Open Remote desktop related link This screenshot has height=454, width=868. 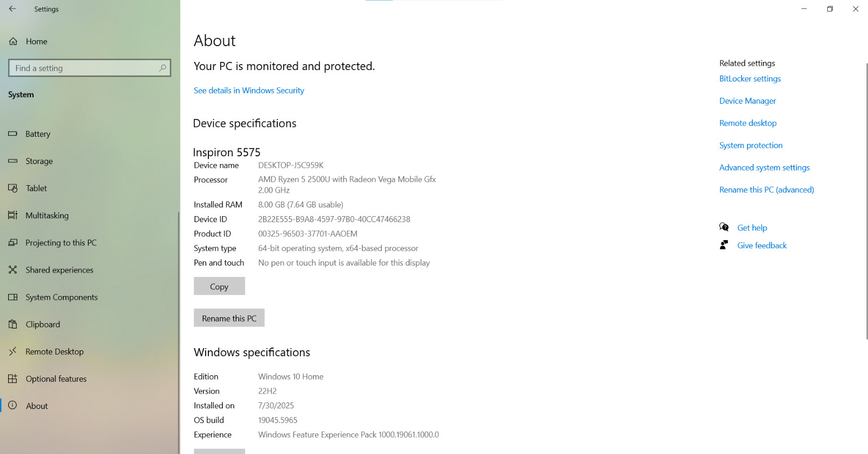(748, 123)
